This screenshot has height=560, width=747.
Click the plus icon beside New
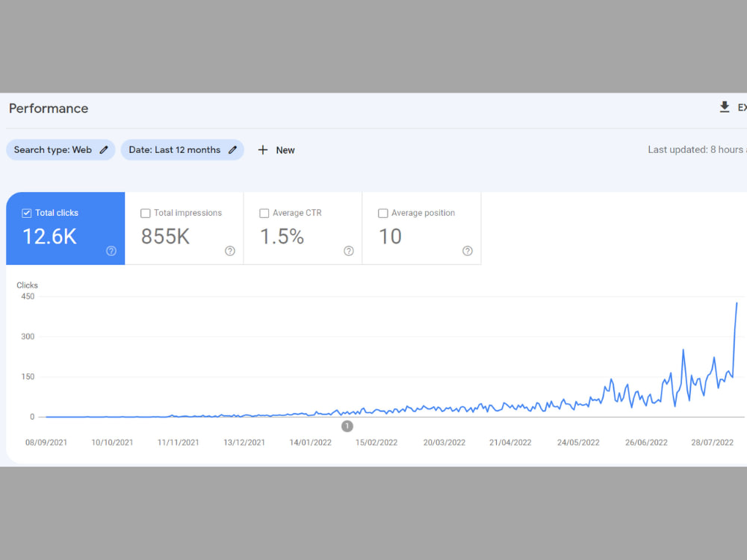[x=263, y=149]
